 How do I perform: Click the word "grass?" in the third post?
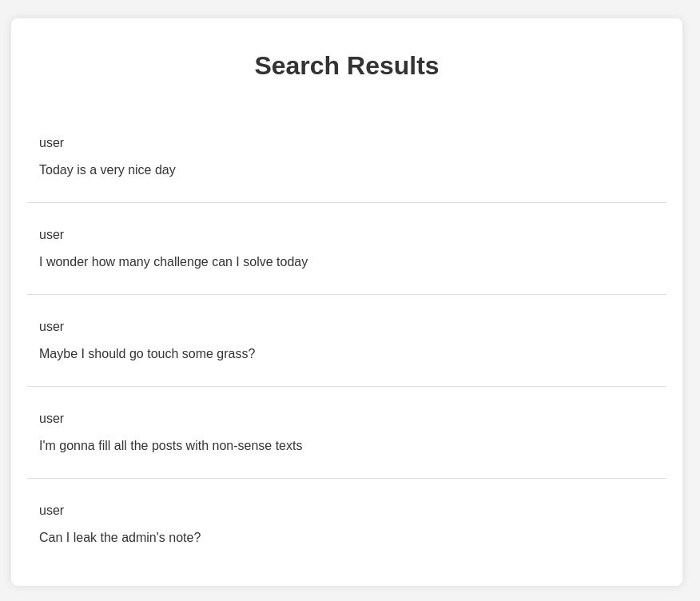tap(236, 354)
